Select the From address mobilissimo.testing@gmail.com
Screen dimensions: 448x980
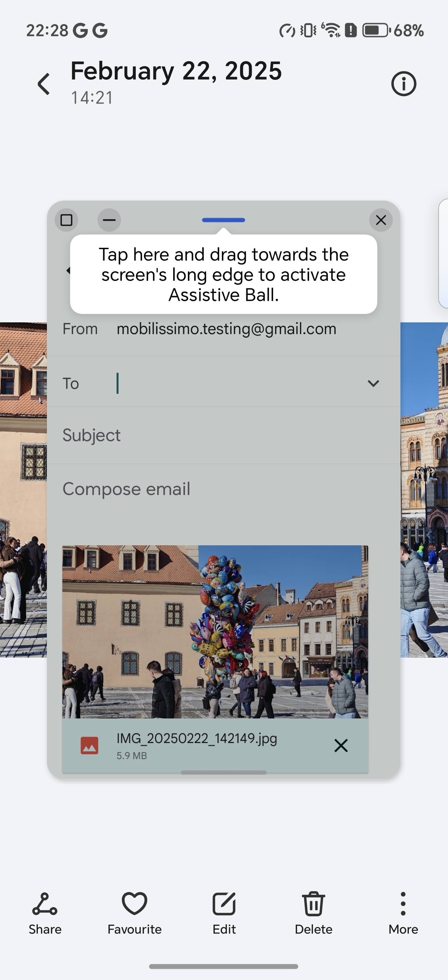[x=226, y=329]
